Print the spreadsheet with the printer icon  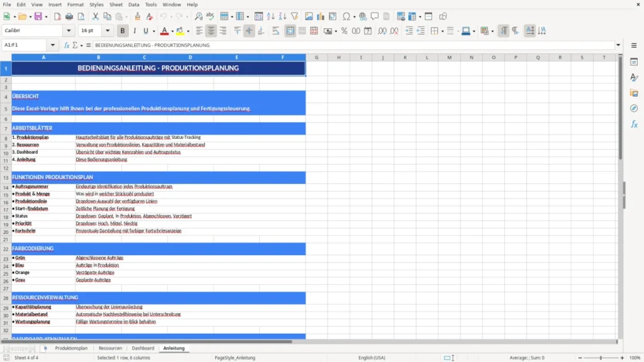pos(69,16)
